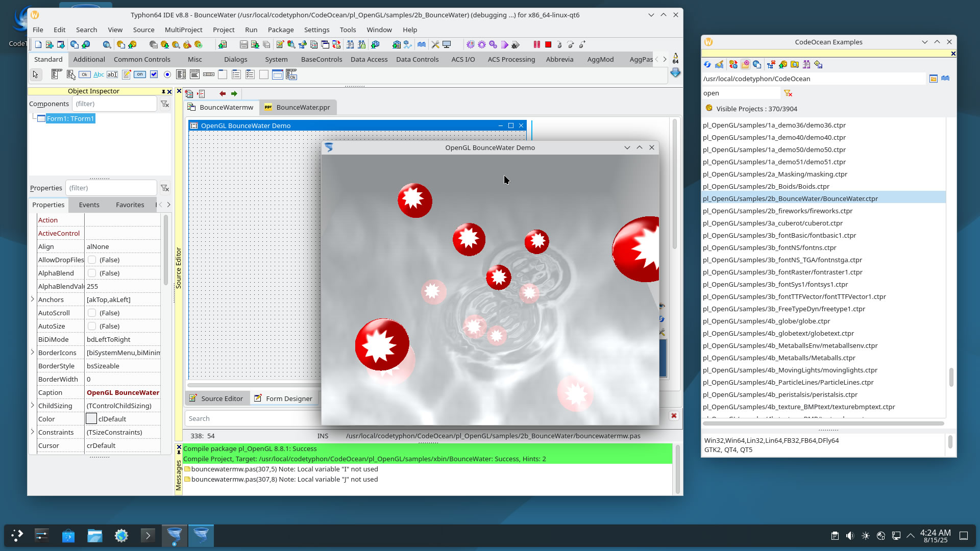Click the Step Into debug icon
This screenshot has width=980, height=551.
coord(559,45)
